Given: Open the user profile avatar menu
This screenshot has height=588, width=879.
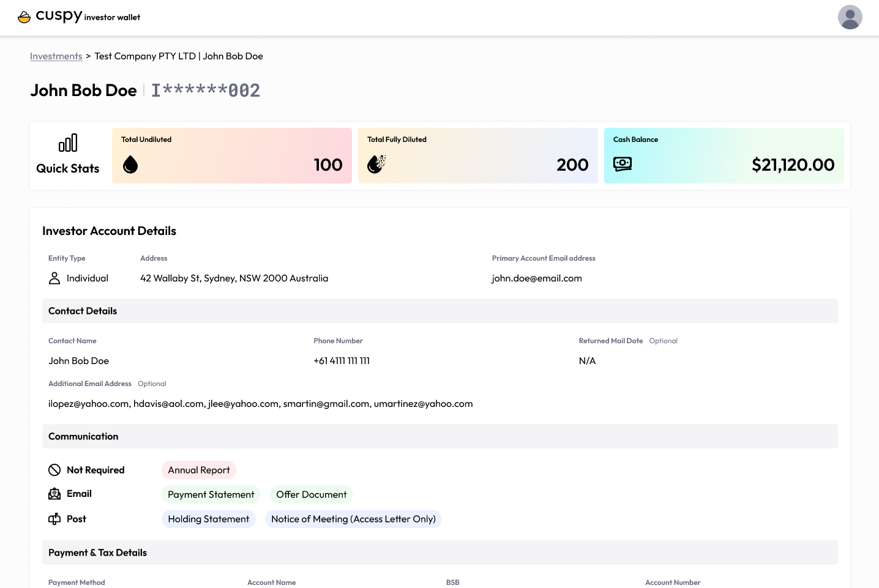Looking at the screenshot, I should point(850,17).
